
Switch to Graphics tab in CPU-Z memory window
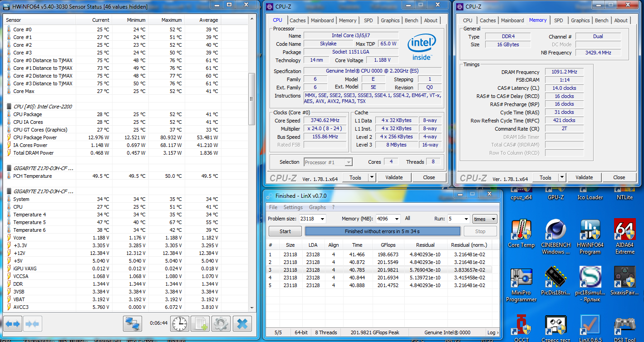[580, 20]
